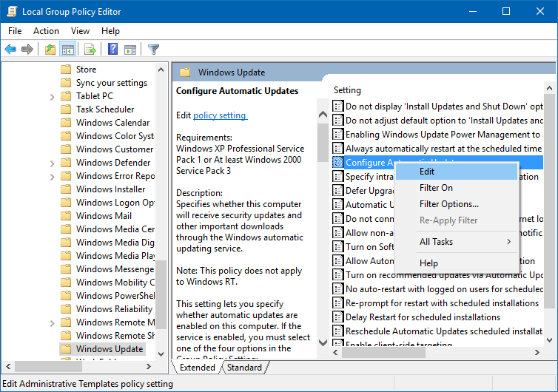Click description pane scroll up arrow
Screen dimensions: 558x392
coord(323,114)
